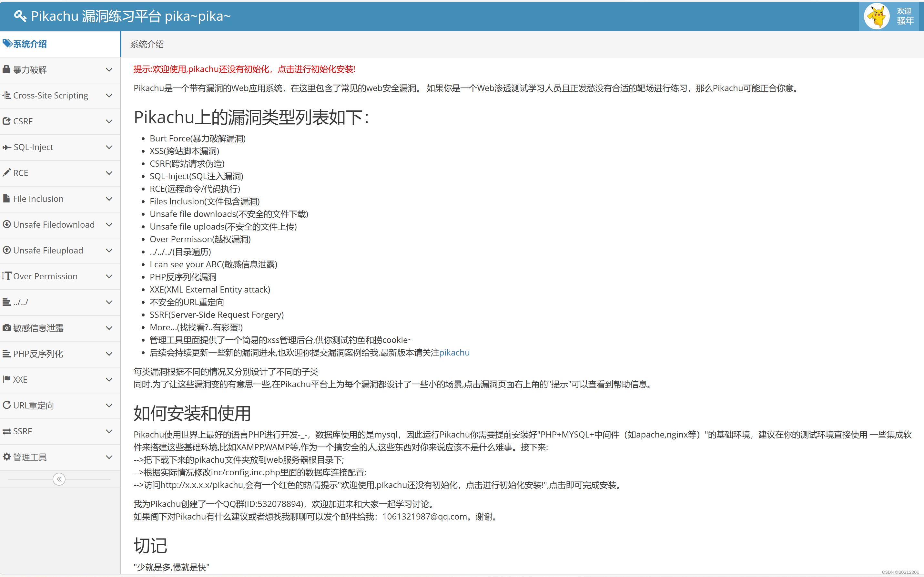Open the 系统介绍 sidebar item
Screen dimensions: 924x577
click(30, 44)
